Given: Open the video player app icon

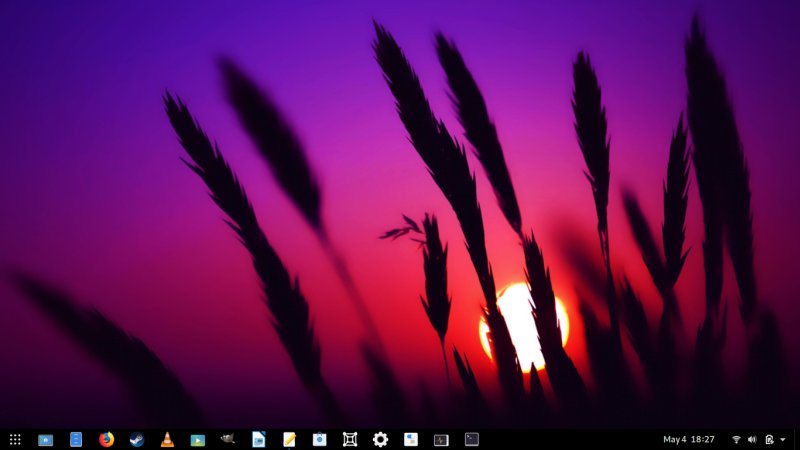Looking at the screenshot, I should 197,440.
